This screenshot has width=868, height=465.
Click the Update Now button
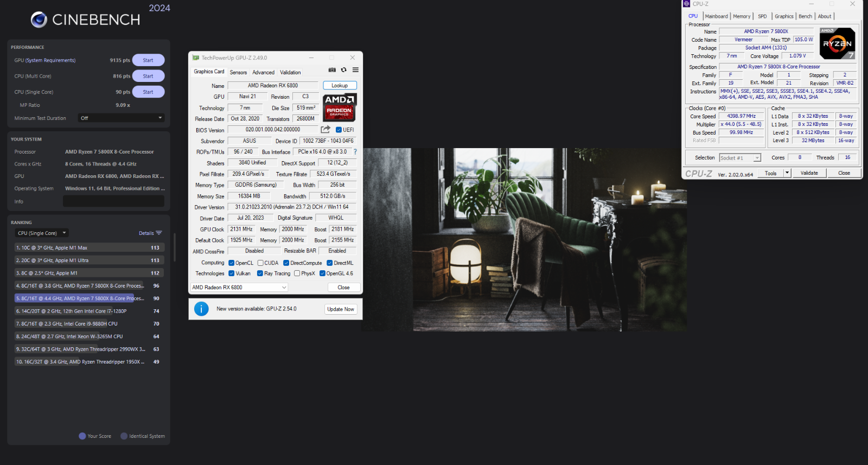(341, 309)
